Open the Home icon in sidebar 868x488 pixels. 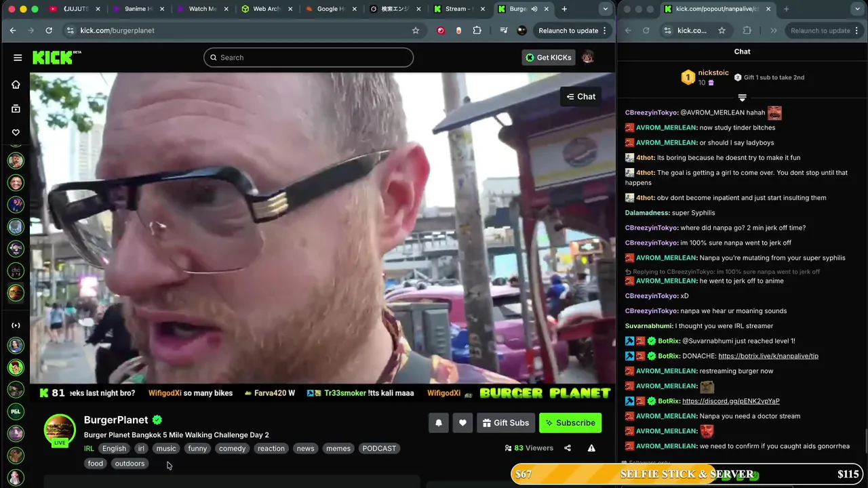coord(16,85)
